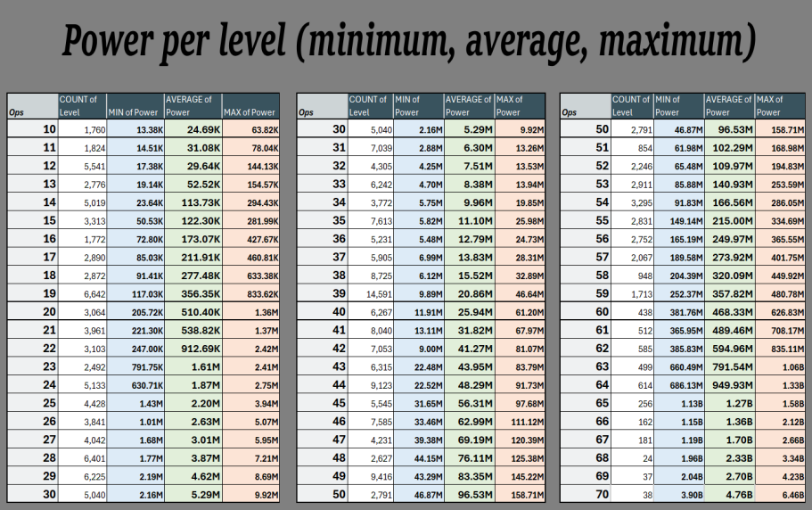Select the level 45 row label
The image size is (812, 510).
[339, 401]
